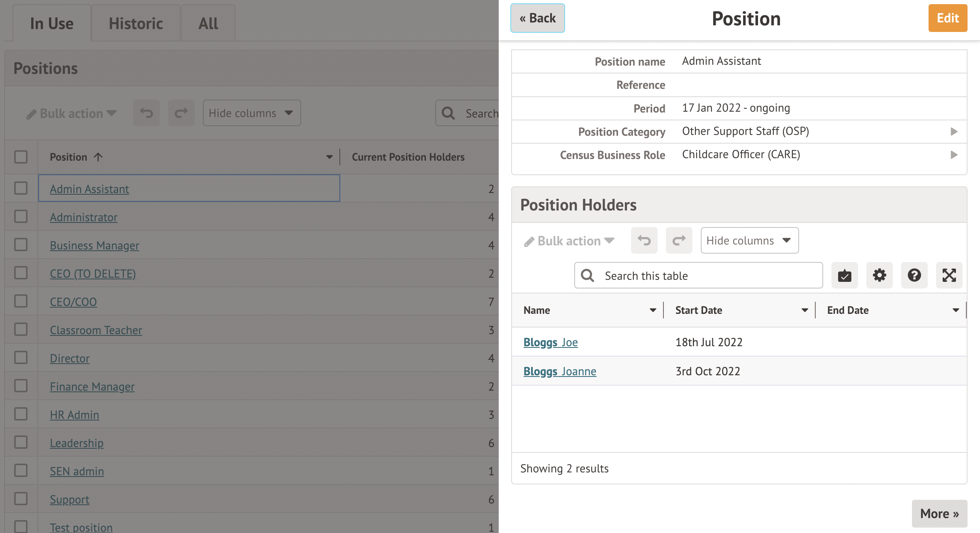
Task: Open the Start Date column menu arrow
Action: click(804, 310)
